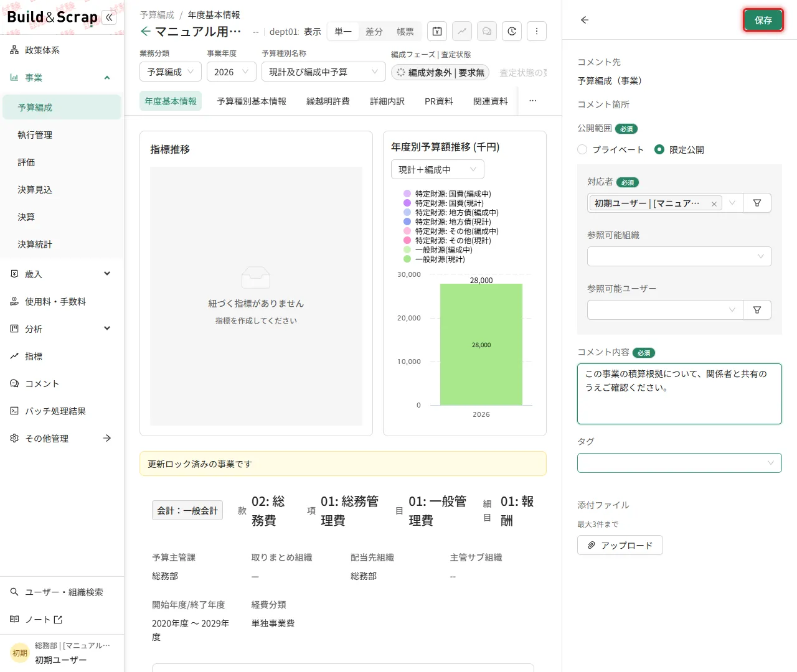Viewport: 797px width, 672px height.
Task: Switch to 関連資料 tab
Action: click(x=491, y=101)
